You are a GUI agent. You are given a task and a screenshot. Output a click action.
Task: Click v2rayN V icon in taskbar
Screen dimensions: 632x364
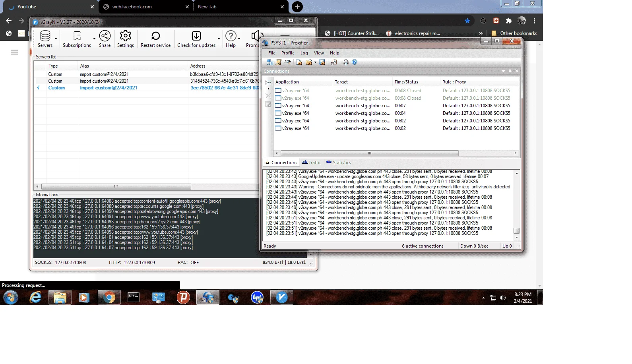(282, 297)
